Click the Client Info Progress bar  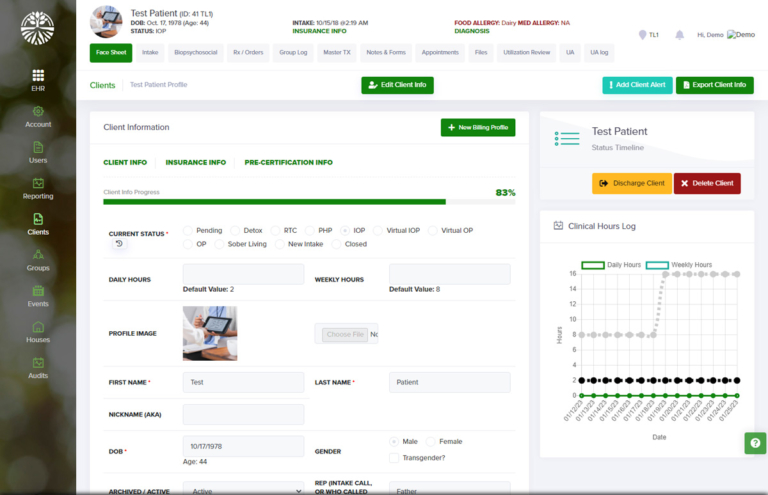click(x=309, y=202)
